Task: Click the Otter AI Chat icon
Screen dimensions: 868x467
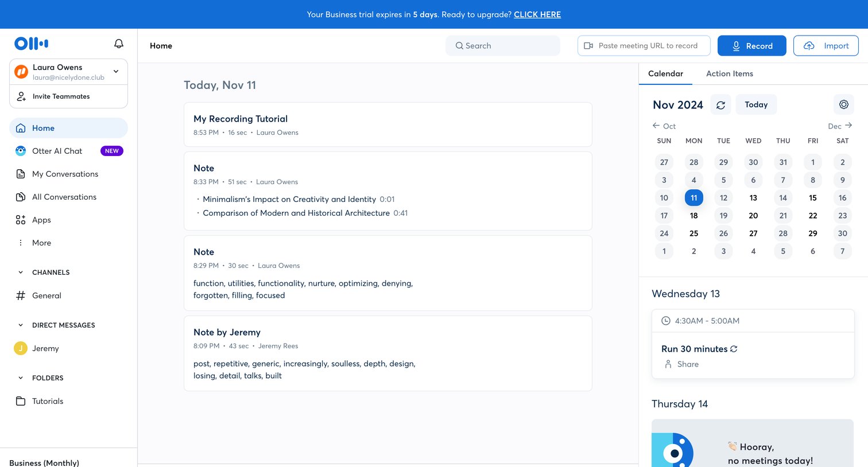Action: [21, 151]
